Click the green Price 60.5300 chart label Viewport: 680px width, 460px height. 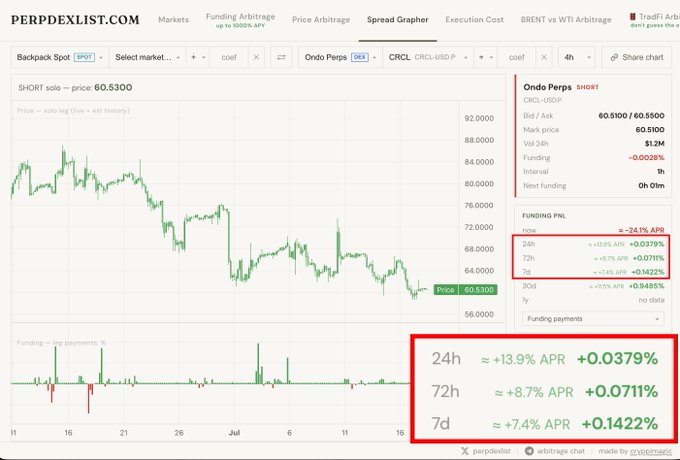465,290
